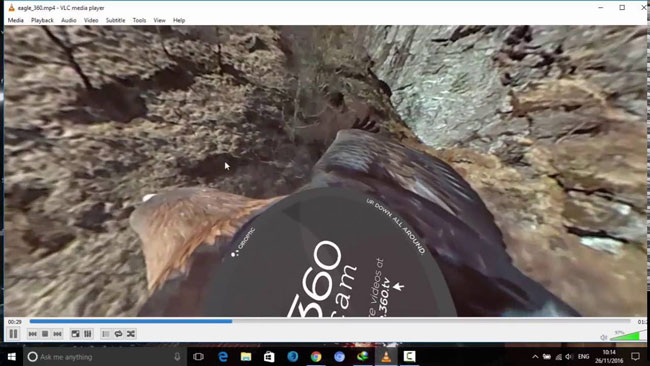Image resolution: width=650 pixels, height=366 pixels.
Task: Pause the video playback
Action: click(13, 334)
